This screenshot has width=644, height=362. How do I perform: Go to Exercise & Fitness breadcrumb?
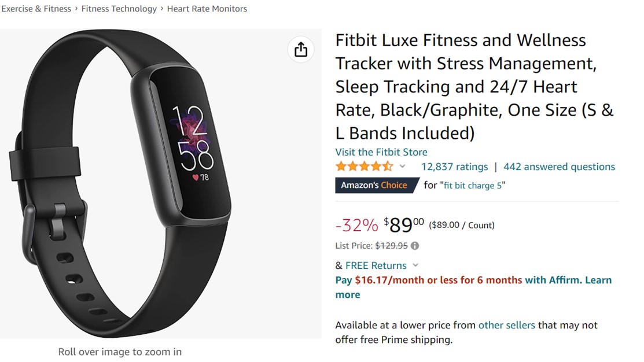pyautogui.click(x=36, y=9)
